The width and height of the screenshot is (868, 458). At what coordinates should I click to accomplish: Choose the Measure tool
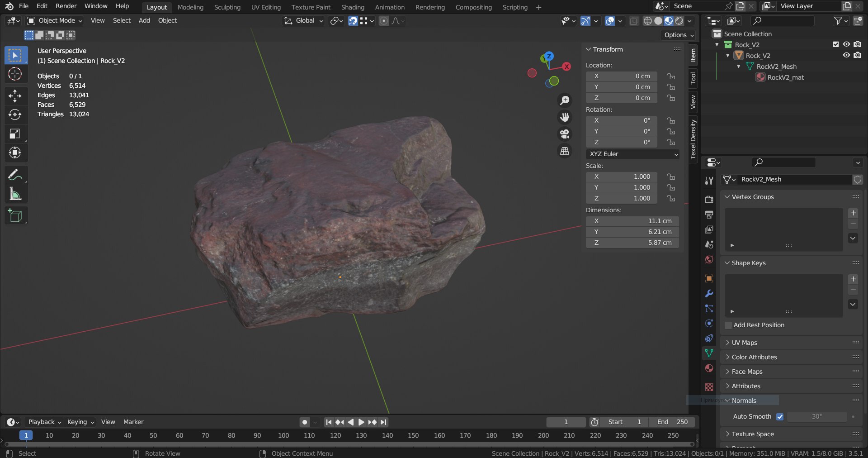click(x=15, y=194)
